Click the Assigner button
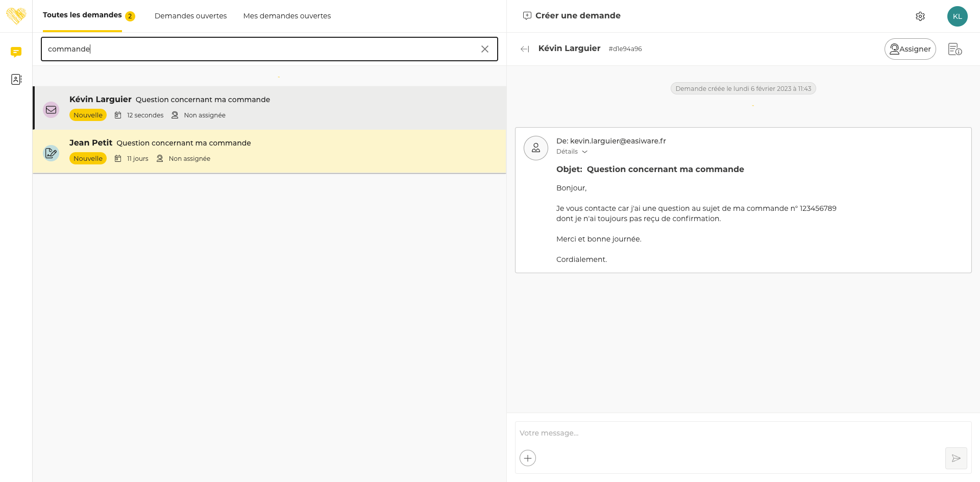This screenshot has width=980, height=482. (910, 49)
